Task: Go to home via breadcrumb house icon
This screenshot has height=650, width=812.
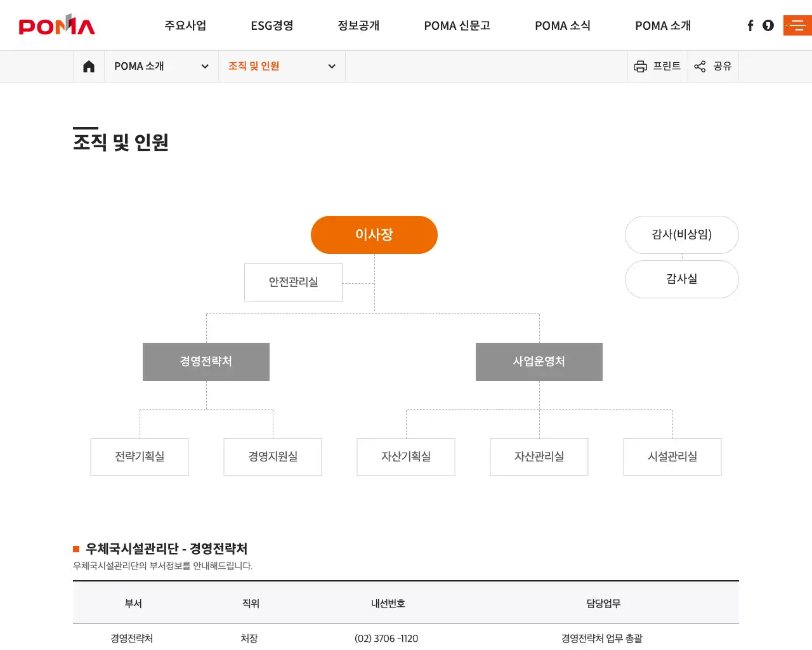Action: (x=89, y=66)
